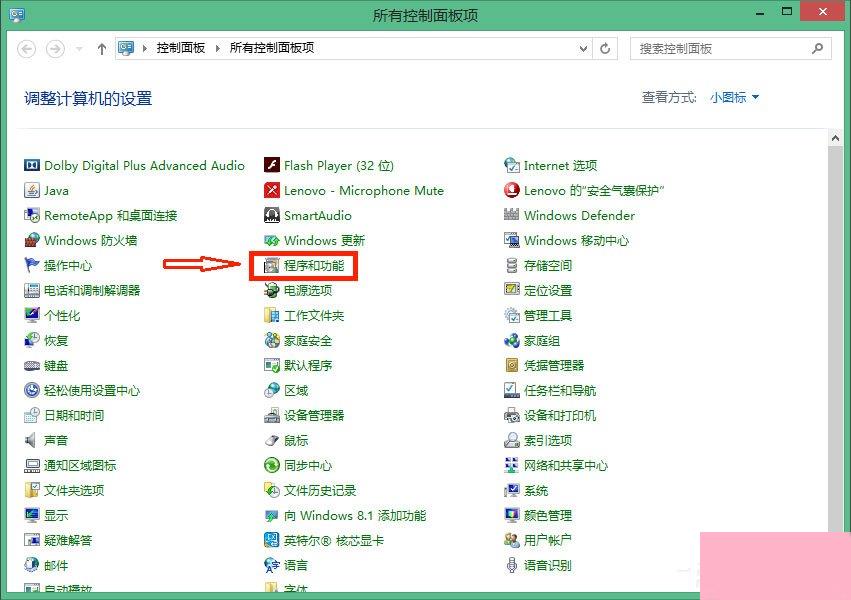Click the 家庭安全 icon
Screen dimensions: 851x600
click(271, 341)
